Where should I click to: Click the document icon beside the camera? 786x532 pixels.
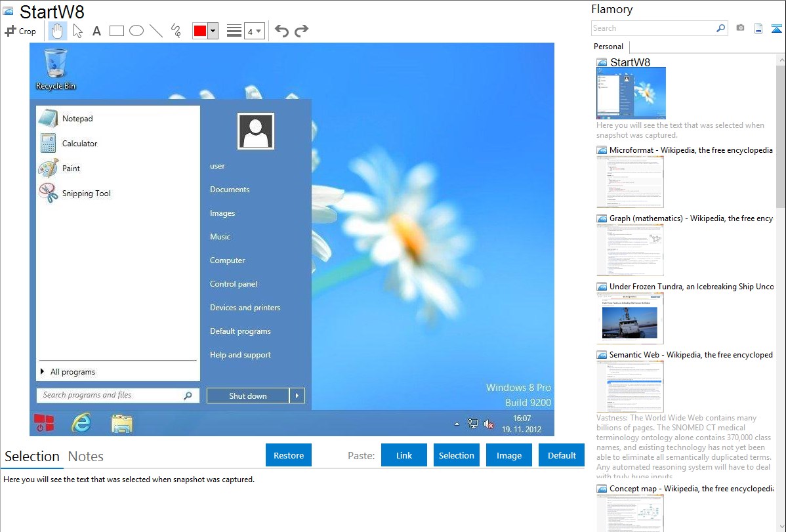click(x=758, y=28)
